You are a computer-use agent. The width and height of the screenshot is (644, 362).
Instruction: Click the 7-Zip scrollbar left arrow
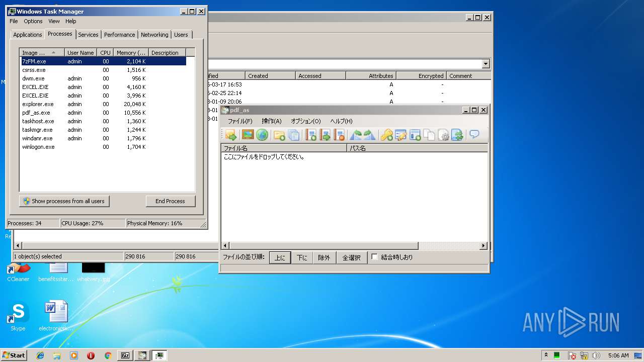pos(18,246)
